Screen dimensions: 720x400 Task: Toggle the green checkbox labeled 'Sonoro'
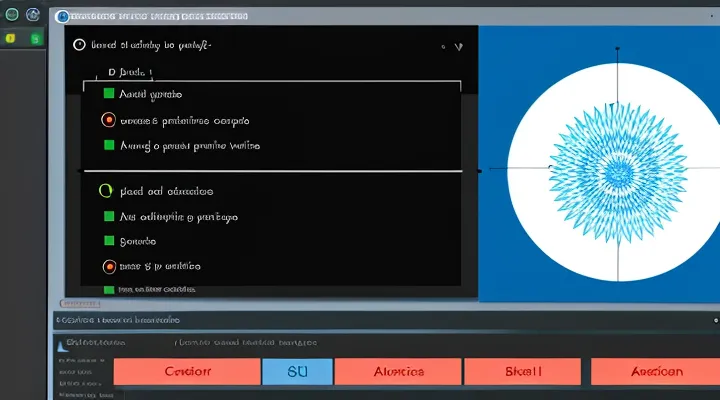[108, 241]
